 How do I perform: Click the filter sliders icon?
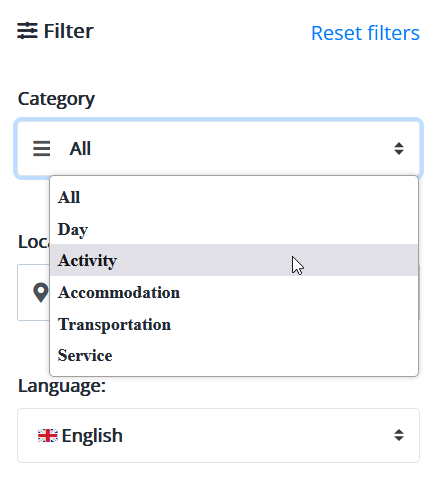[27, 31]
